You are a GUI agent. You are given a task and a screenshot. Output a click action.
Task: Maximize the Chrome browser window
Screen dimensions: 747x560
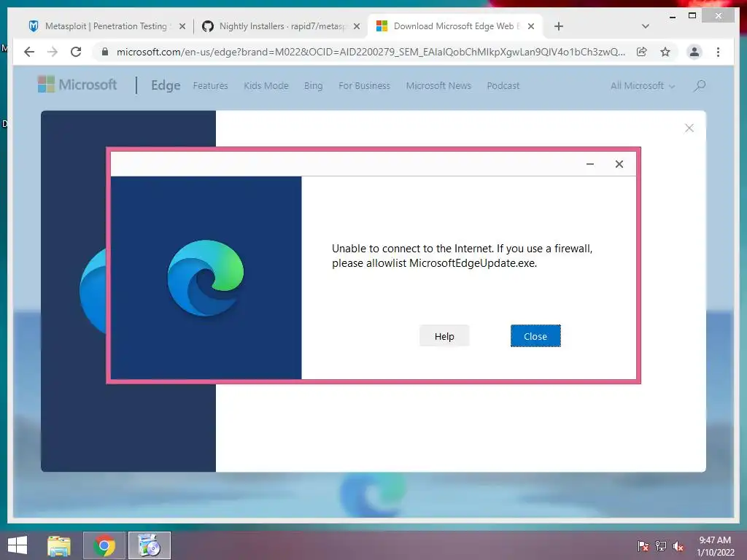(692, 16)
